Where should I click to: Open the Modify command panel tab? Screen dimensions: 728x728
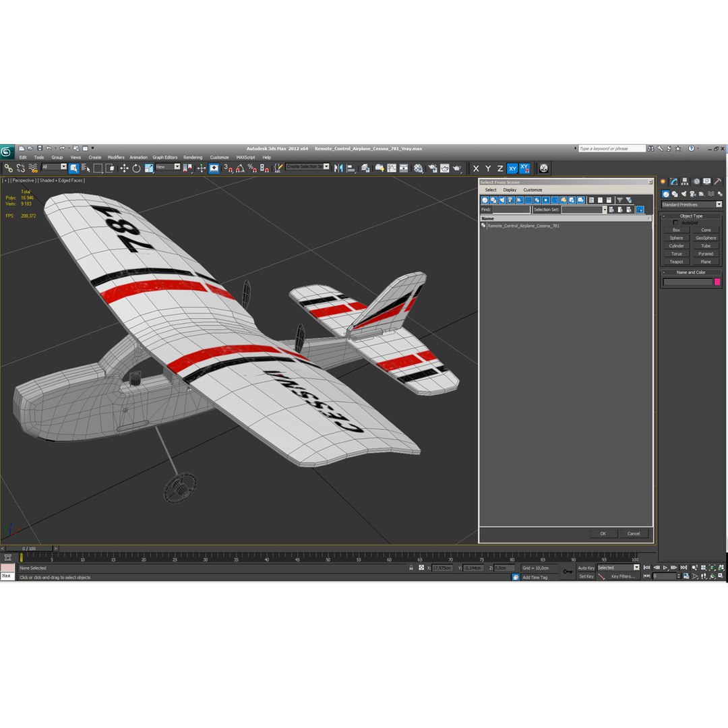pyautogui.click(x=673, y=181)
